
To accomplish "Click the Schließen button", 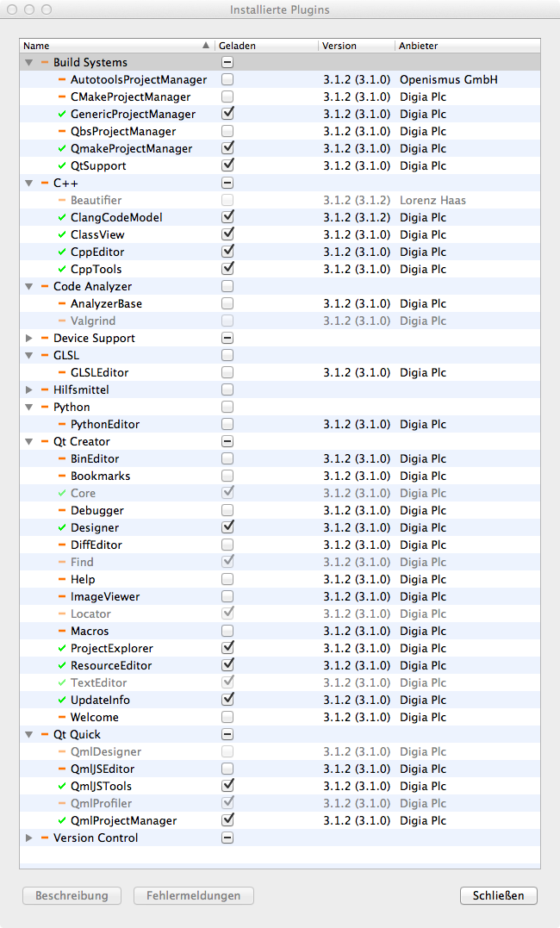I will tap(499, 895).
